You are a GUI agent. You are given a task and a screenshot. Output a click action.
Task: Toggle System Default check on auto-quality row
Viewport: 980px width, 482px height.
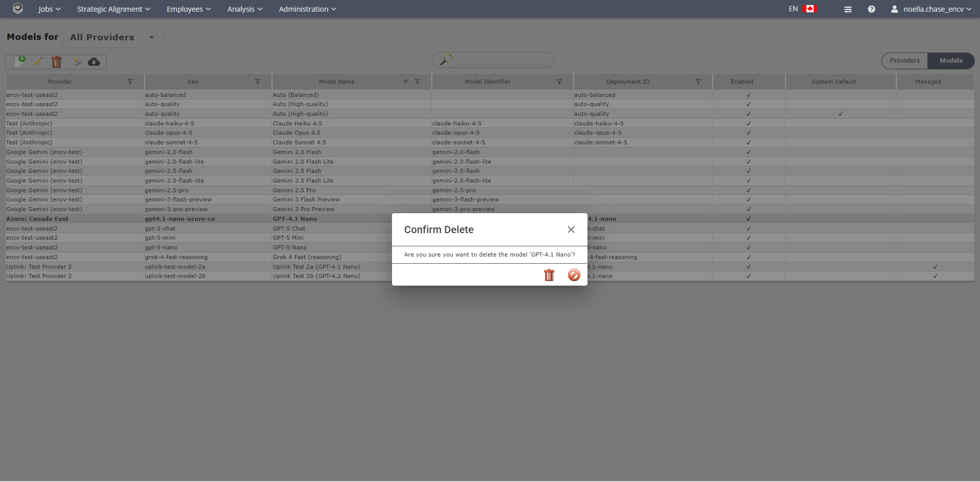[x=840, y=114]
